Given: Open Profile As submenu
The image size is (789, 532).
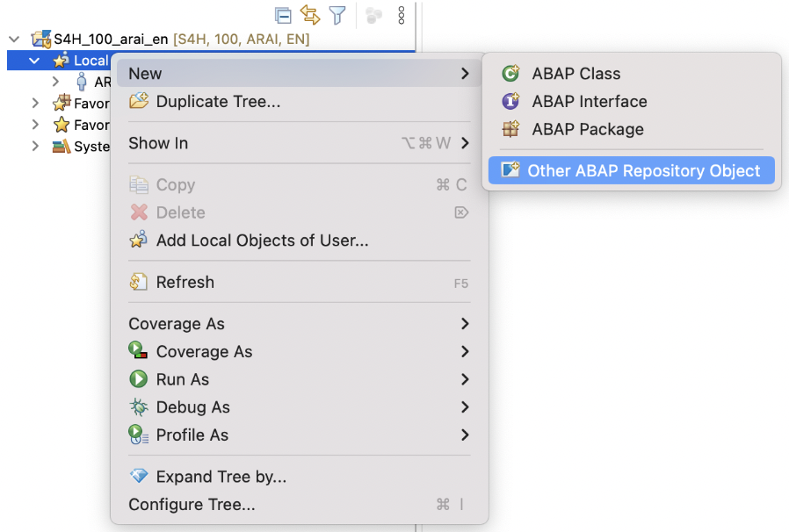Looking at the screenshot, I should pos(300,435).
